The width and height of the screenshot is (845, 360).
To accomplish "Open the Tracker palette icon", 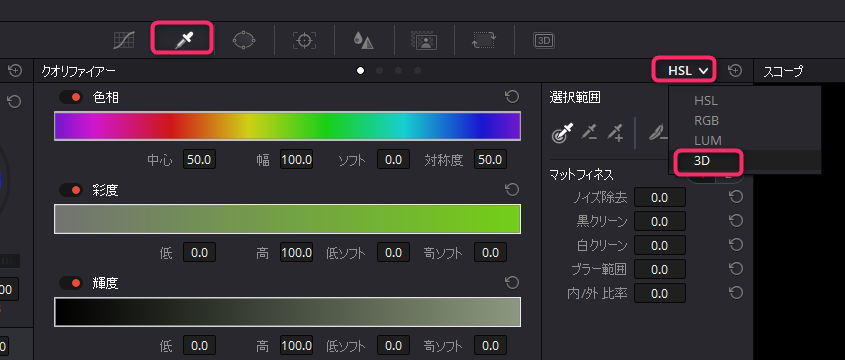I will (x=304, y=40).
